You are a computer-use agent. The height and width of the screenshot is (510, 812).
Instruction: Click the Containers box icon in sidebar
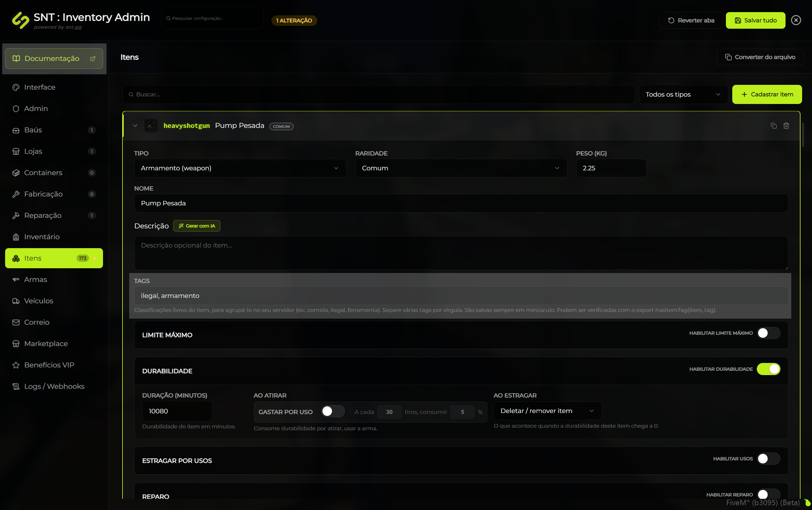[x=16, y=173]
